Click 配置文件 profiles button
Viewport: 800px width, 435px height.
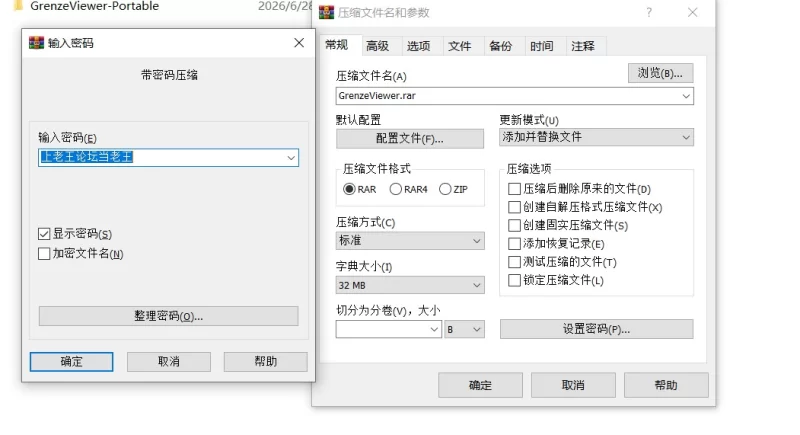tap(410, 139)
